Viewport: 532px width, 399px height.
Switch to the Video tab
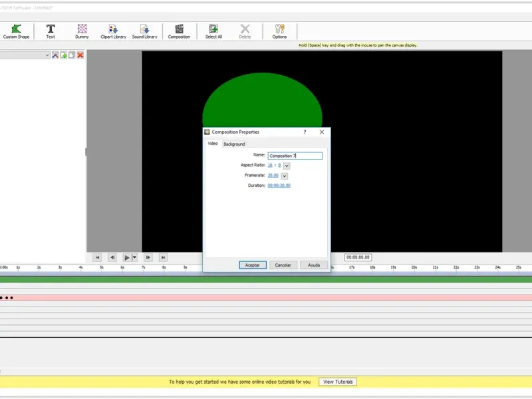tap(212, 143)
